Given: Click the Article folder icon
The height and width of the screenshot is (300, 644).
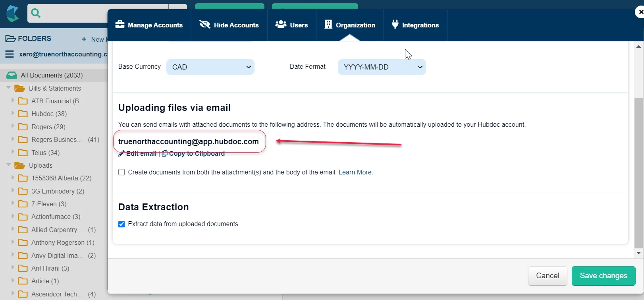Looking at the screenshot, I should pyautogui.click(x=23, y=281).
